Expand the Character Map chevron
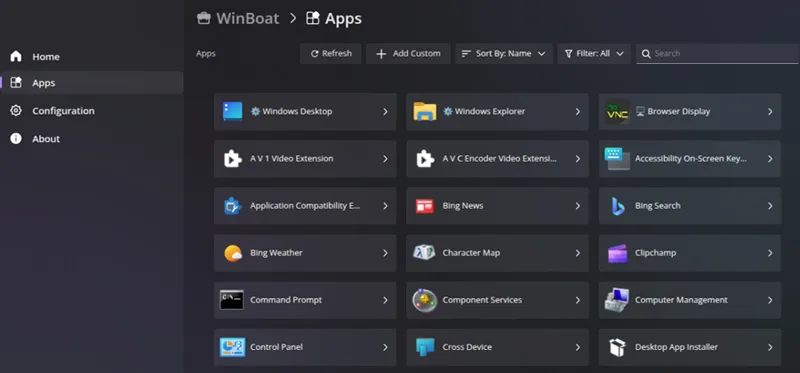This screenshot has height=373, width=800. (578, 253)
